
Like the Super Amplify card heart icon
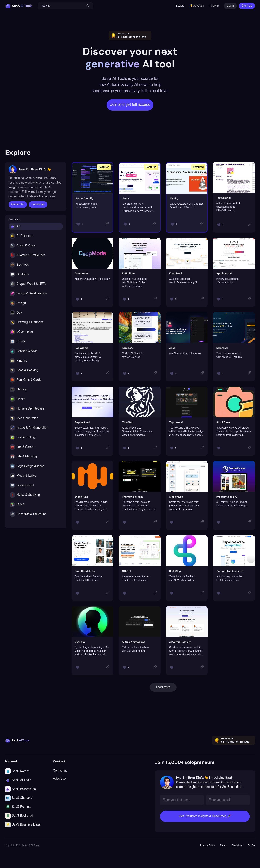78,224
